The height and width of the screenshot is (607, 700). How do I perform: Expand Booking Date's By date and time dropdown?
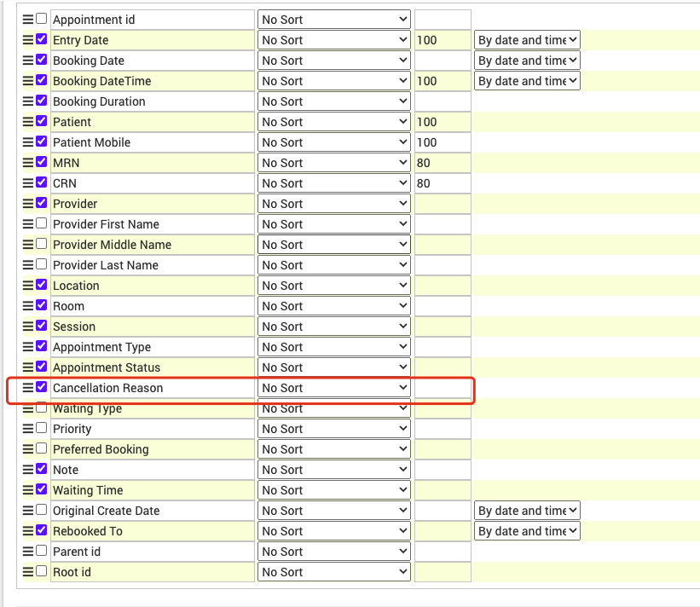pyautogui.click(x=527, y=61)
